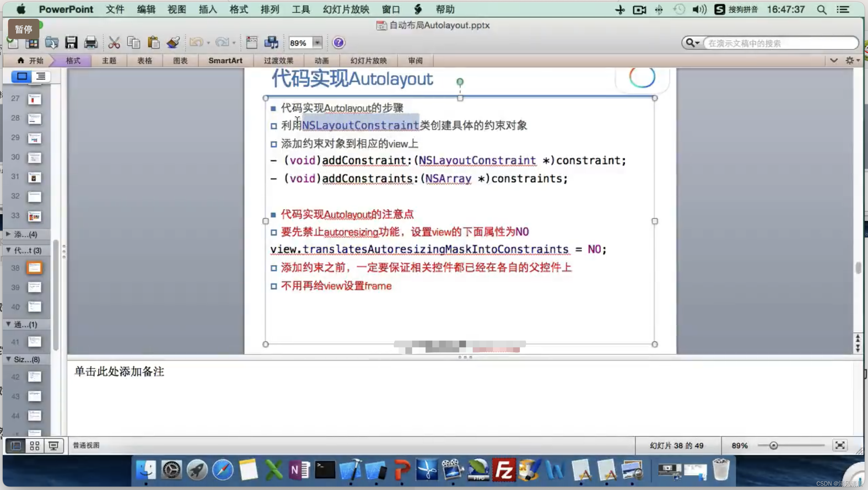Click the Save floppy disk icon
This screenshot has height=490, width=868.
point(71,43)
